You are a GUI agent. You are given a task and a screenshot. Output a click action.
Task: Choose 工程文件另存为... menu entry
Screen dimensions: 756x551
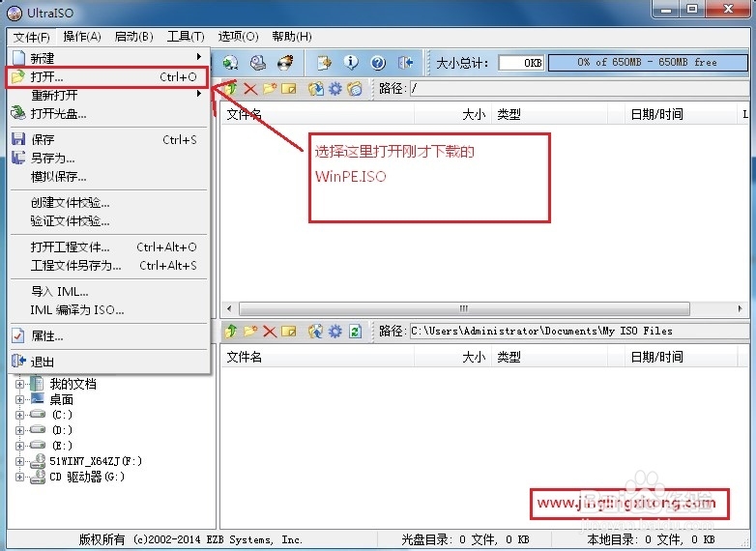108,265
